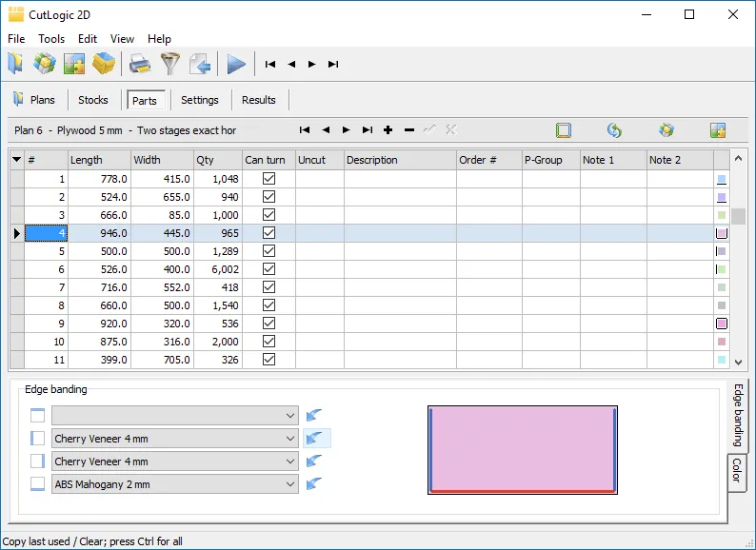Toggle Can turn checkbox for part 6
756x550 pixels.
coord(269,269)
